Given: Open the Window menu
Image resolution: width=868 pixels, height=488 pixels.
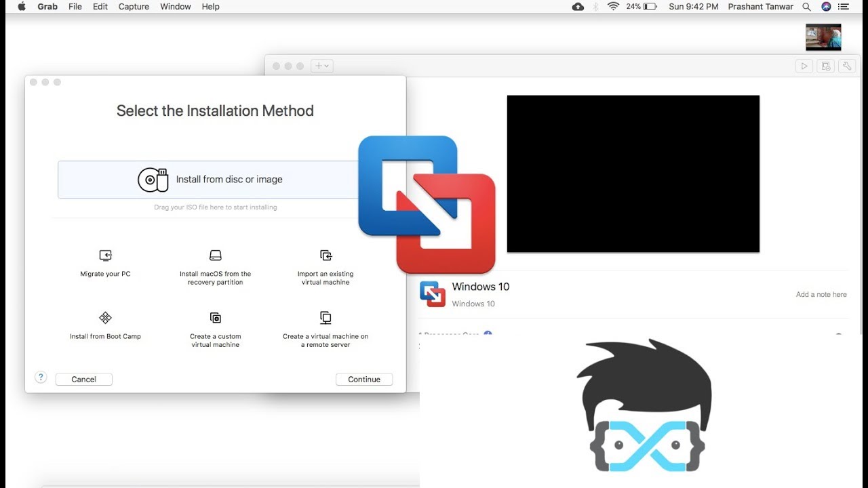Looking at the screenshot, I should tap(176, 6).
